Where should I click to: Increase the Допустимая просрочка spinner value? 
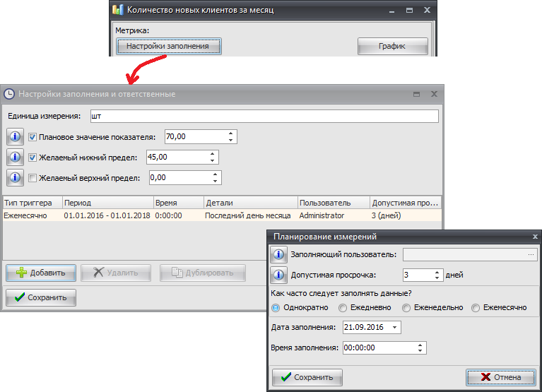pyautogui.click(x=438, y=272)
